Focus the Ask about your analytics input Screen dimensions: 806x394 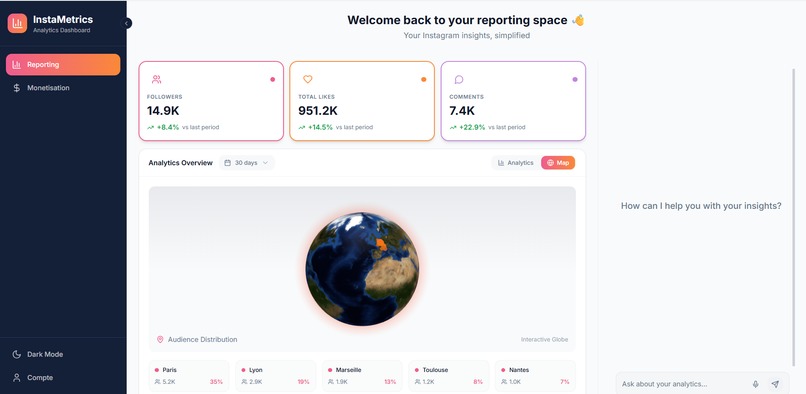[684, 384]
